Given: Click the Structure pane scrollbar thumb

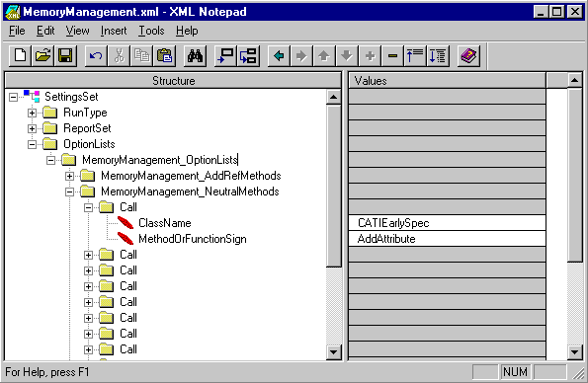Looking at the screenshot, I should 333,187.
